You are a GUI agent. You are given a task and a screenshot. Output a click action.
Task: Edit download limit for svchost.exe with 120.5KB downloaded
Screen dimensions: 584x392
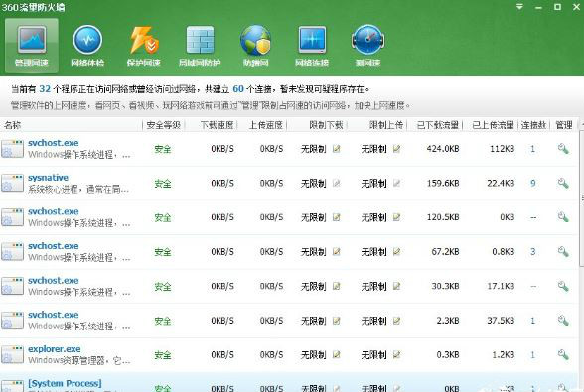(x=337, y=217)
